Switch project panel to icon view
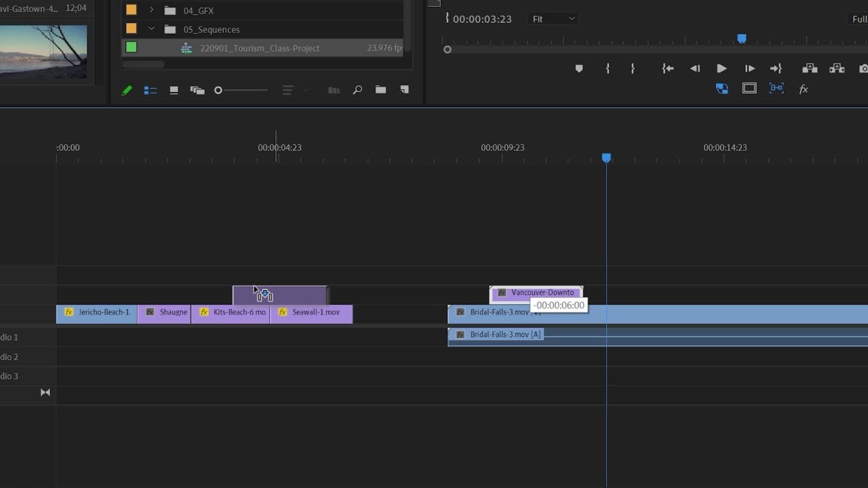The image size is (868, 488). pos(174,90)
